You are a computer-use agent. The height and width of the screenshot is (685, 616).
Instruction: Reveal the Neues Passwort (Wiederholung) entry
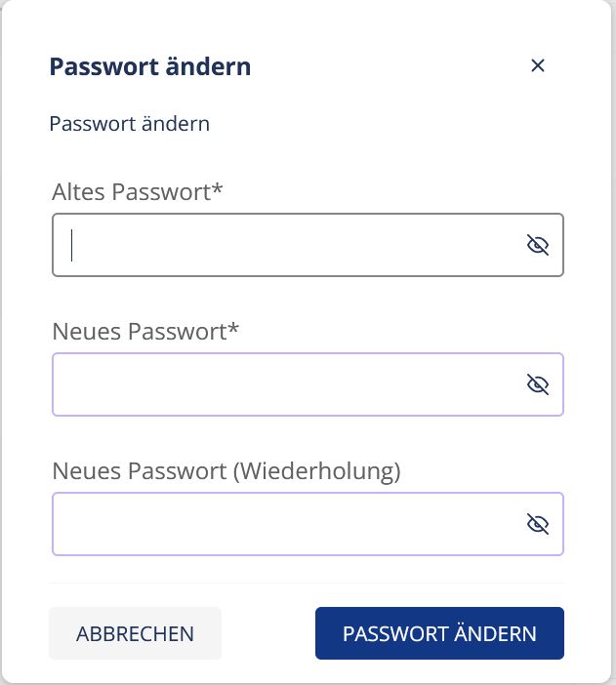pos(538,525)
